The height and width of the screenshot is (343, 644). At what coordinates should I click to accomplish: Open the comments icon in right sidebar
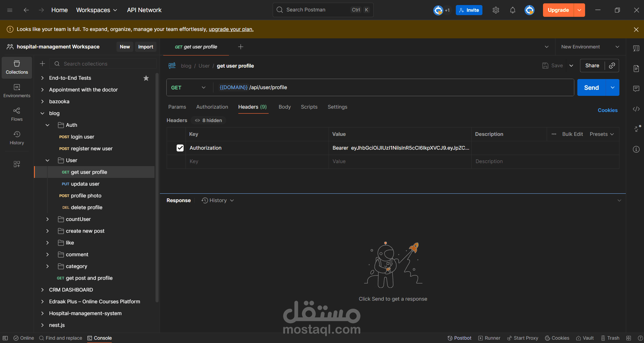636,89
